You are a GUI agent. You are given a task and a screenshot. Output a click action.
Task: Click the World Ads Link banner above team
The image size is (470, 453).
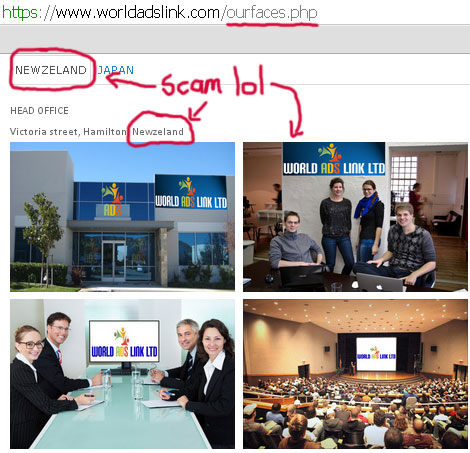(334, 159)
